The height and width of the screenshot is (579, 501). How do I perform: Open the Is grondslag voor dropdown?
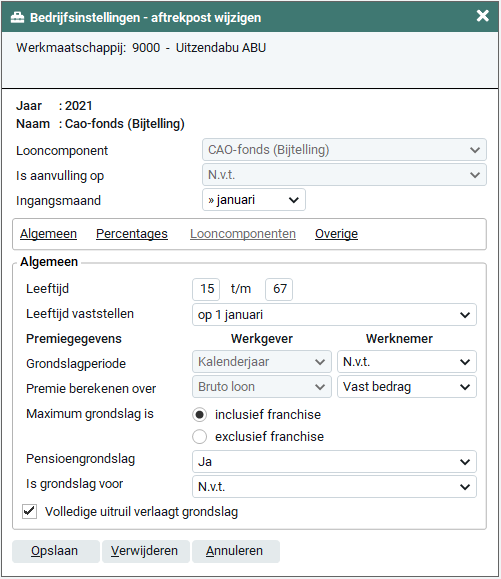[x=334, y=487]
